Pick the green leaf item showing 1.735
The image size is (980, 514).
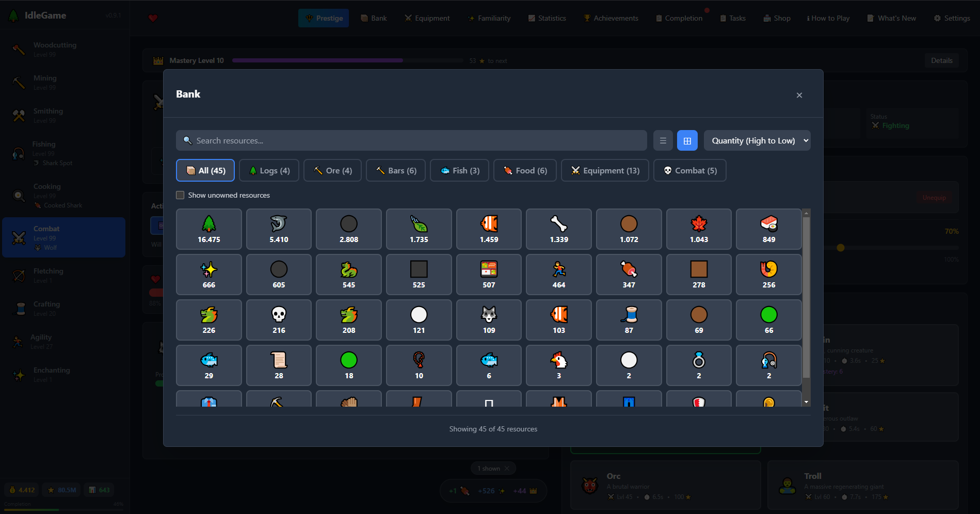[419, 229]
